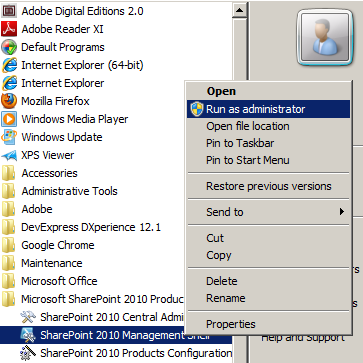The width and height of the screenshot is (363, 363).
Task: Click the XPS Viewer label text
Action: pyautogui.click(x=48, y=155)
